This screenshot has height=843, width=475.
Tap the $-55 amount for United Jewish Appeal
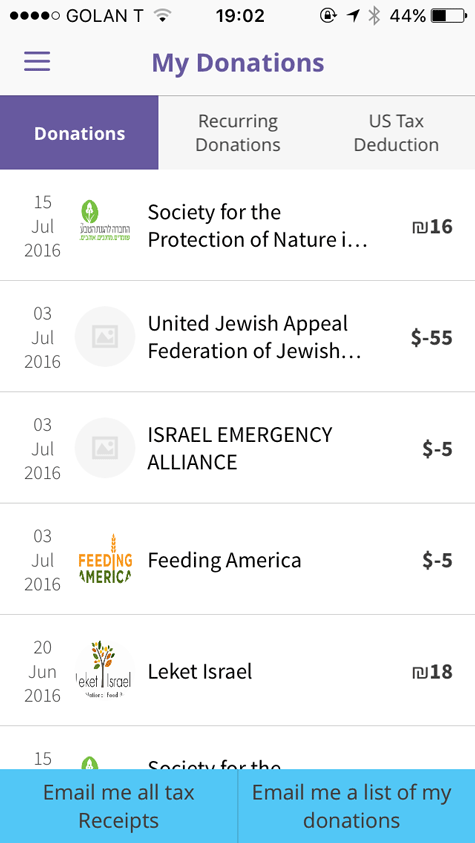coord(431,338)
